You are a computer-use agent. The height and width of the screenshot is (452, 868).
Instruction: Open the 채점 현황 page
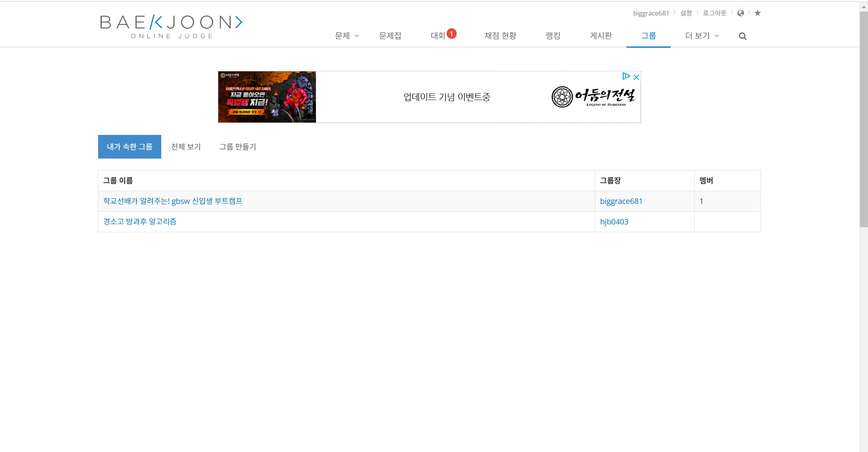(x=500, y=36)
